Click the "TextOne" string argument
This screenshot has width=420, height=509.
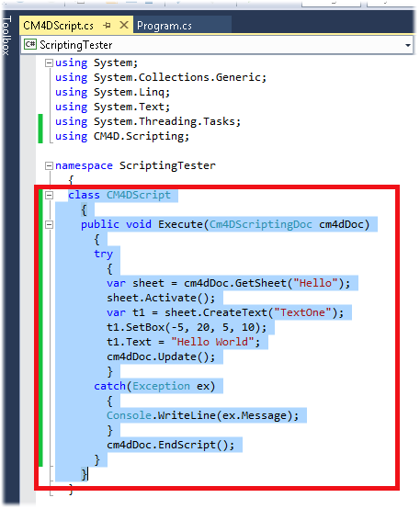point(302,313)
